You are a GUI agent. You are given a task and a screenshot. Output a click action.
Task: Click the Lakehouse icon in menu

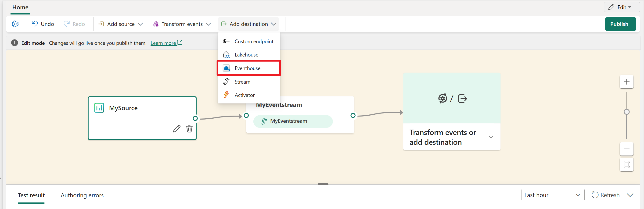[x=227, y=55]
